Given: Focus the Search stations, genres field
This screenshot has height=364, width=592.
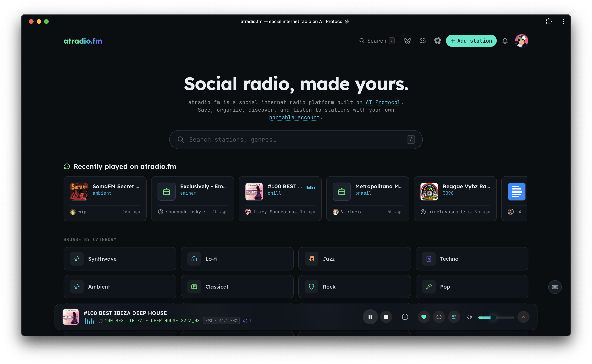Looking at the screenshot, I should (x=296, y=140).
